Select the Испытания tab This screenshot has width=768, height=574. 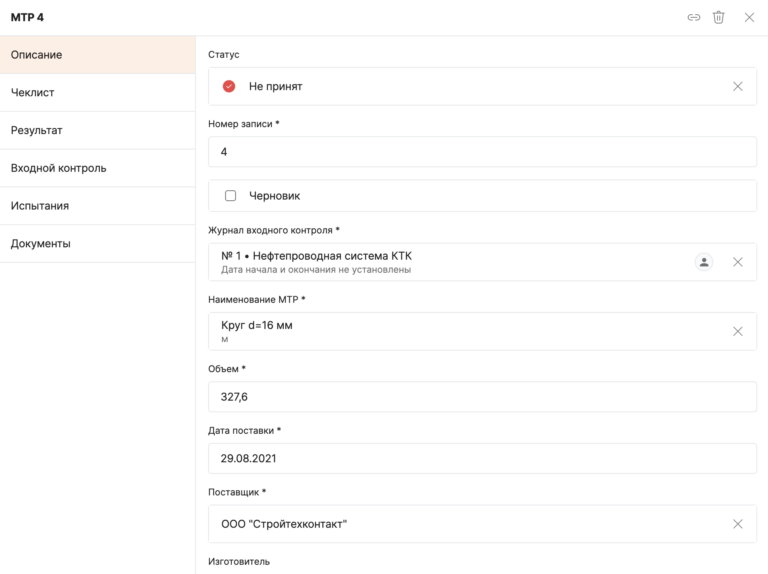coord(97,206)
